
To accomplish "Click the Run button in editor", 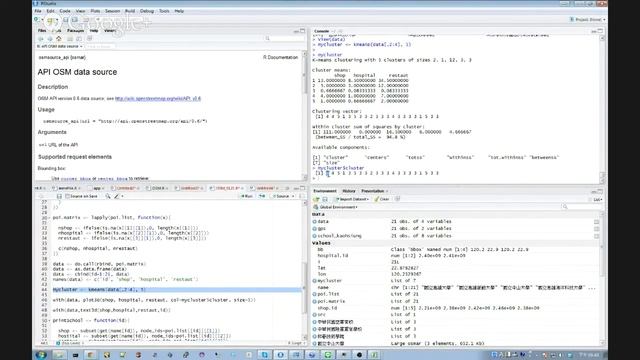I will pyautogui.click(x=247, y=196).
